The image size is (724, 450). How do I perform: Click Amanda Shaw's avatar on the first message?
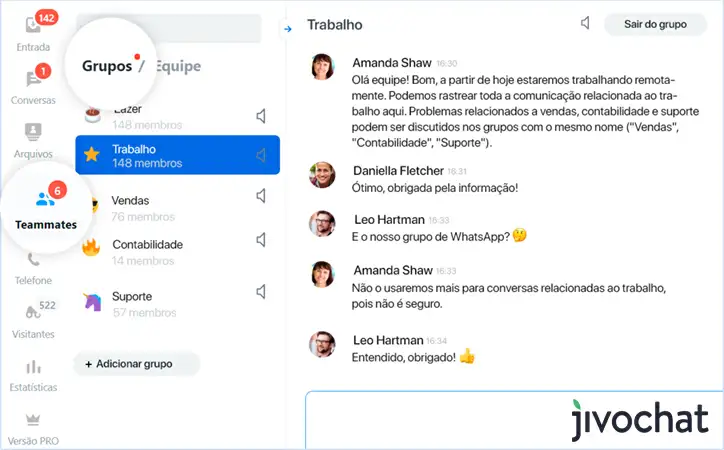(x=322, y=66)
